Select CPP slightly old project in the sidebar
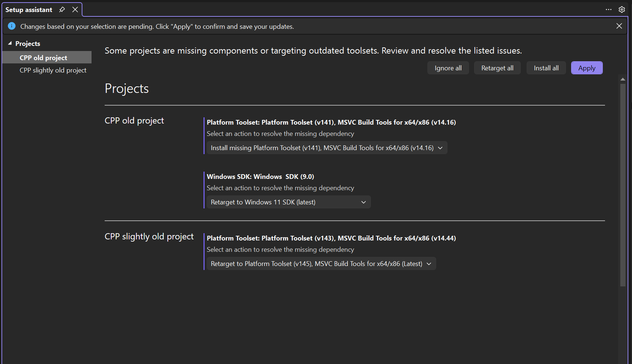 [53, 70]
